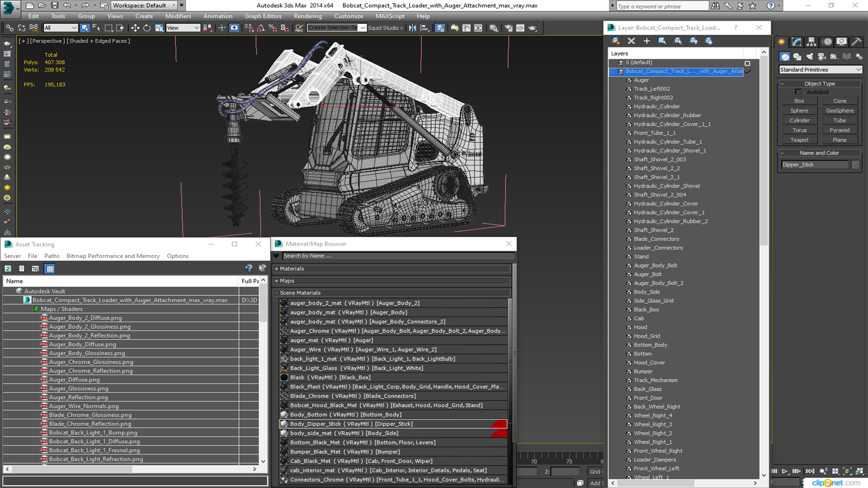The height and width of the screenshot is (488, 868).
Task: Open the Render Setup icon
Action: 509,28
